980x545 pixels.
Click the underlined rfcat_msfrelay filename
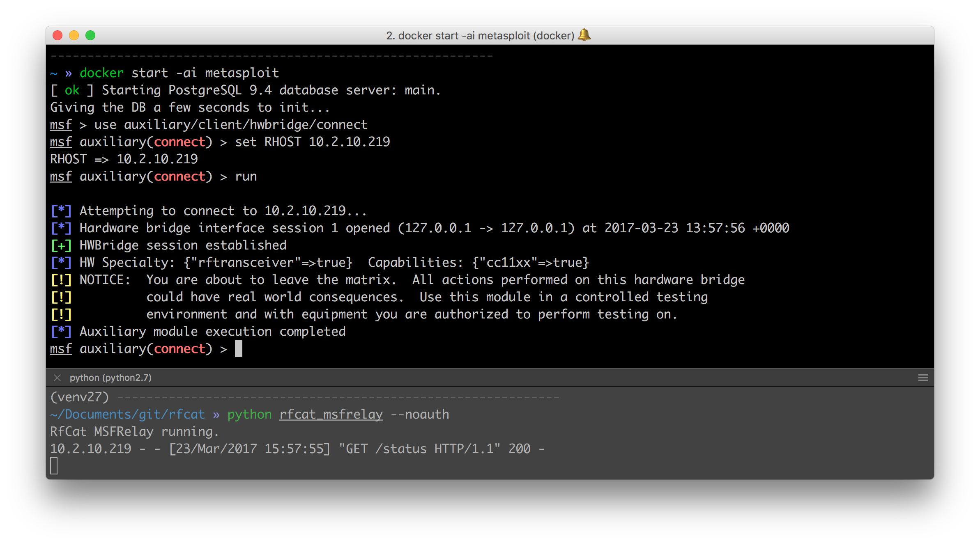pyautogui.click(x=331, y=414)
